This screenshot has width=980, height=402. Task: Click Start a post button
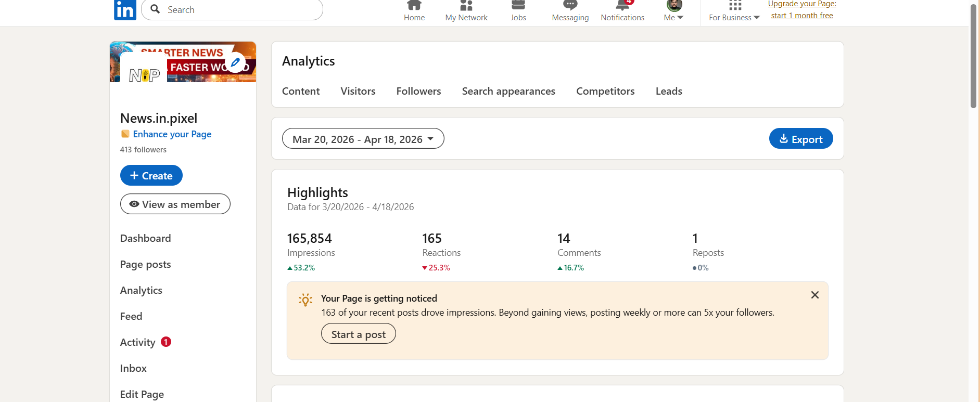(x=359, y=334)
